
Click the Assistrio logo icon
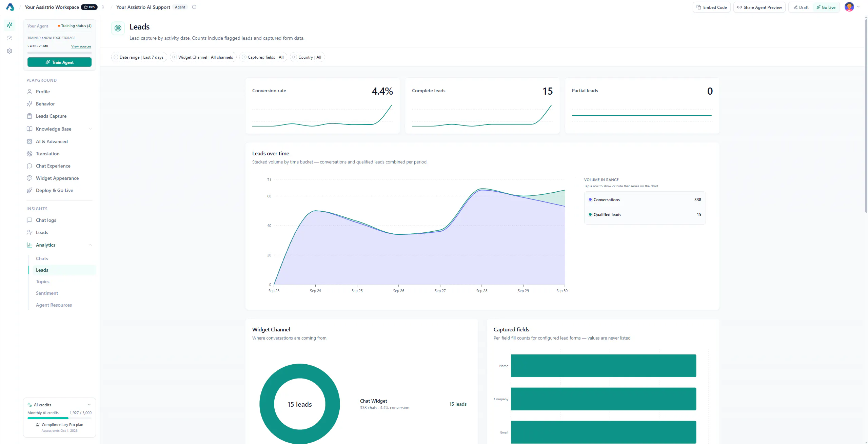pyautogui.click(x=10, y=7)
